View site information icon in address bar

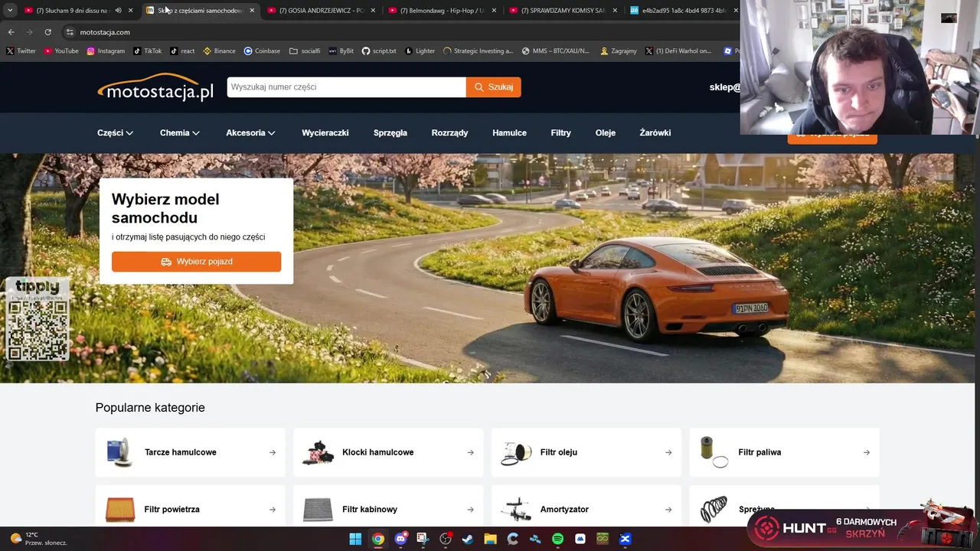[x=70, y=32]
